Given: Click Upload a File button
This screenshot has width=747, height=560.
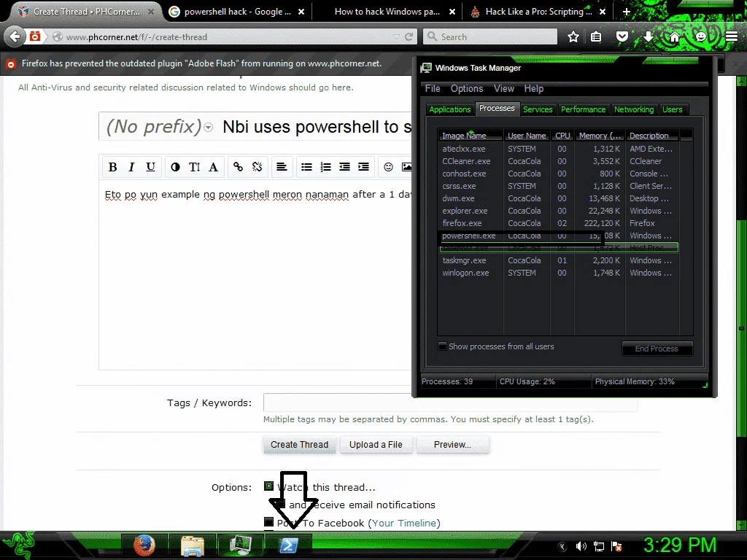Looking at the screenshot, I should pos(376,445).
